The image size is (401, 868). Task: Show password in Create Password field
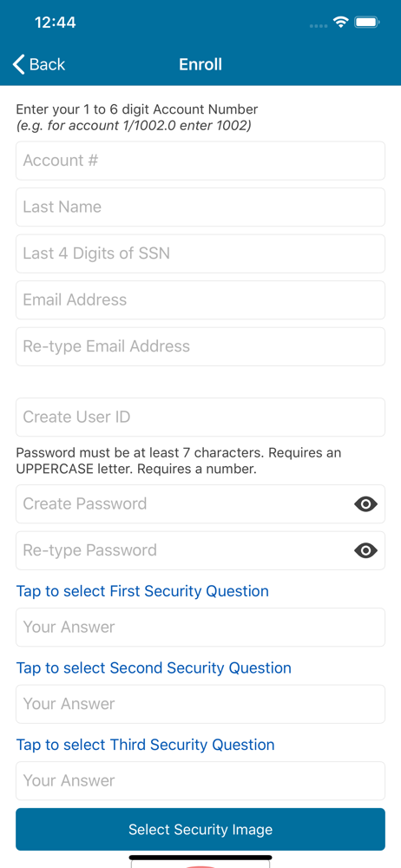tap(365, 503)
